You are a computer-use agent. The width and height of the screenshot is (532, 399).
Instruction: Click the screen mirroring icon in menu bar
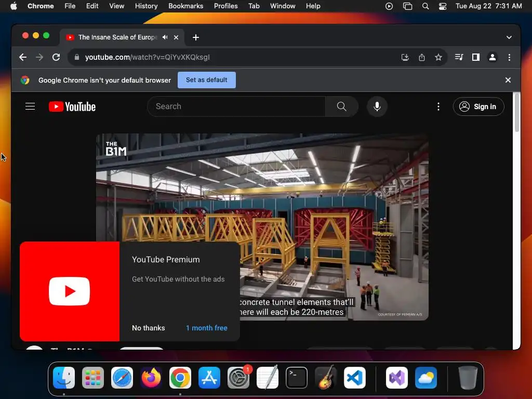tap(407, 6)
